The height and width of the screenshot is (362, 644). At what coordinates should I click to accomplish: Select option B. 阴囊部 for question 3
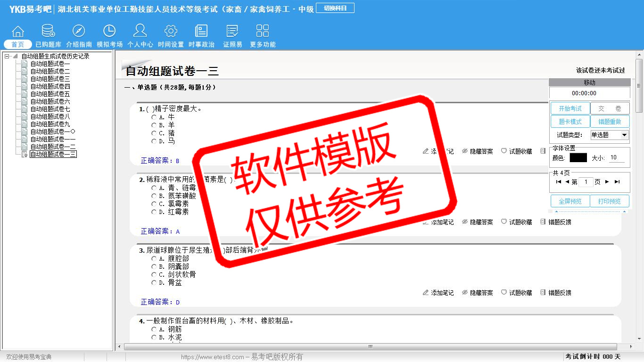(x=154, y=267)
